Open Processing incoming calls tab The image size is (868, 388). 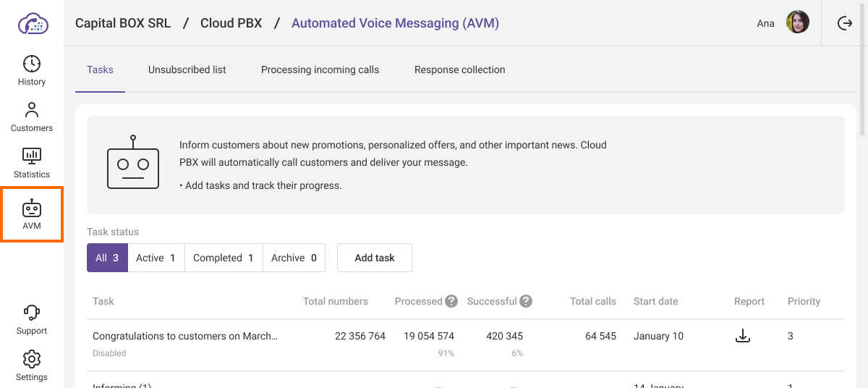(x=320, y=70)
